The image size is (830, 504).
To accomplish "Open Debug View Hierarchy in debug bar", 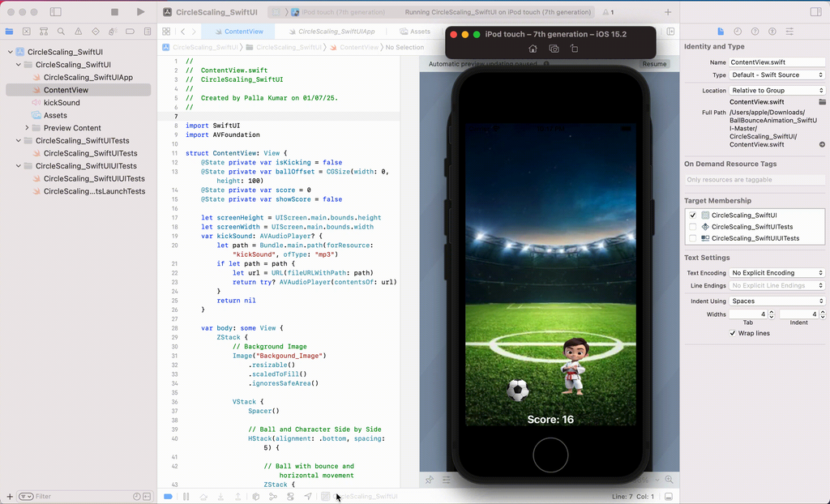I will [255, 497].
